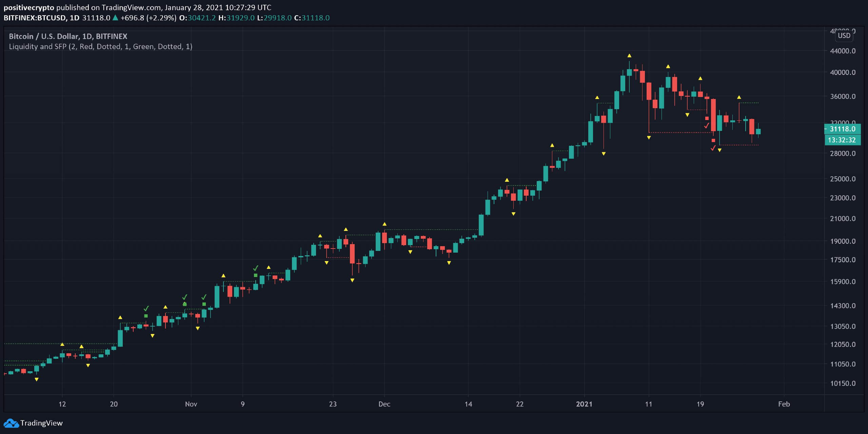Image resolution: width=868 pixels, height=434 pixels.
Task: Click the Liquidity and SFP indicator legend
Action: tap(100, 47)
